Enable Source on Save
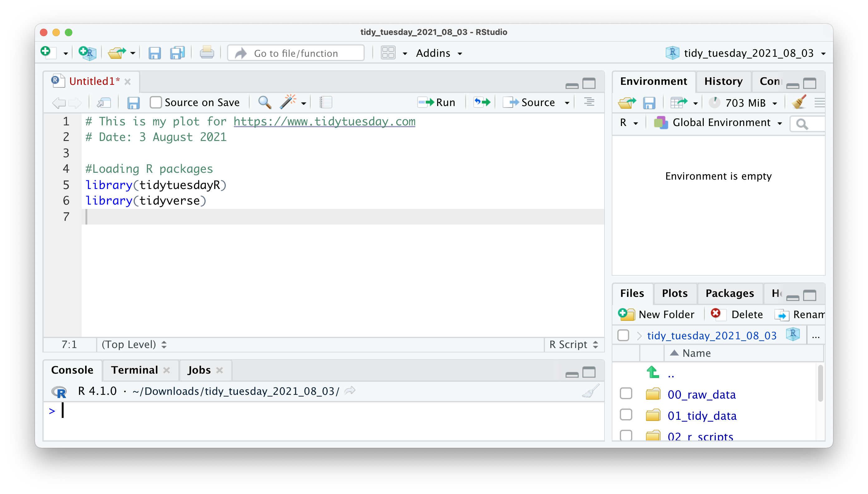The height and width of the screenshot is (494, 868). click(156, 102)
